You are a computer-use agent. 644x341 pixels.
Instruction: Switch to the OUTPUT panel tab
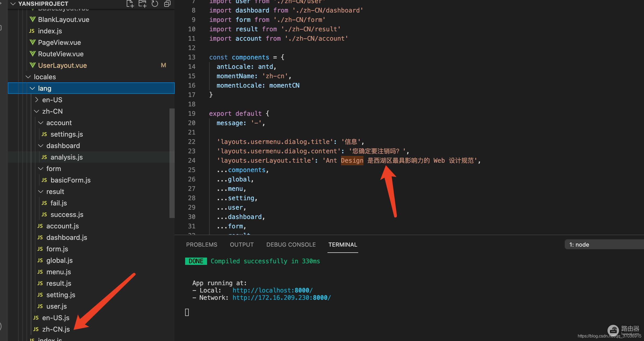tap(242, 245)
